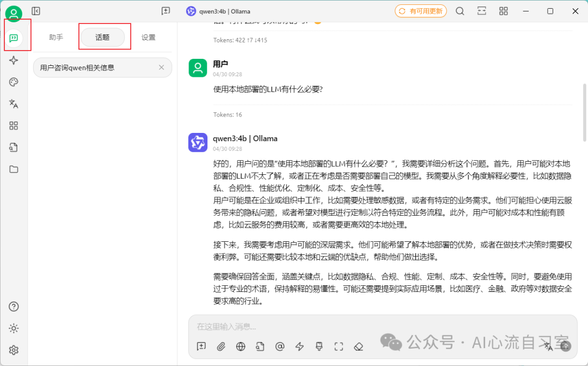Open message search magnifier icon
The height and width of the screenshot is (366, 588).
[460, 11]
